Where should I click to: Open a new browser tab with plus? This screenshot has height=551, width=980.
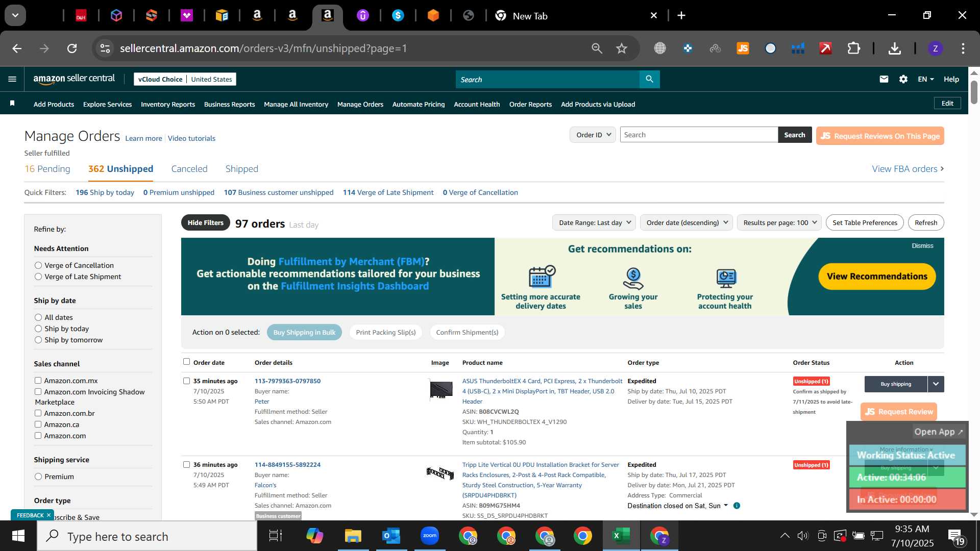click(681, 16)
